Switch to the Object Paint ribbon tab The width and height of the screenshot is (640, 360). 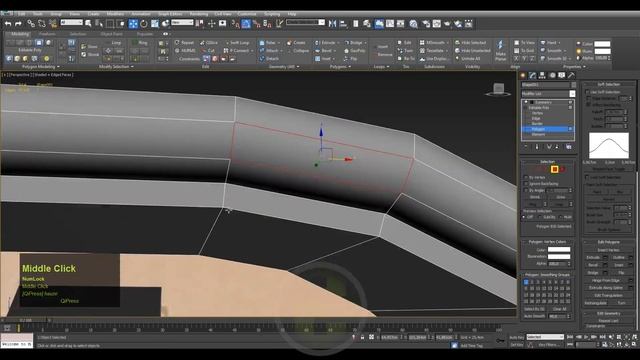(111, 34)
